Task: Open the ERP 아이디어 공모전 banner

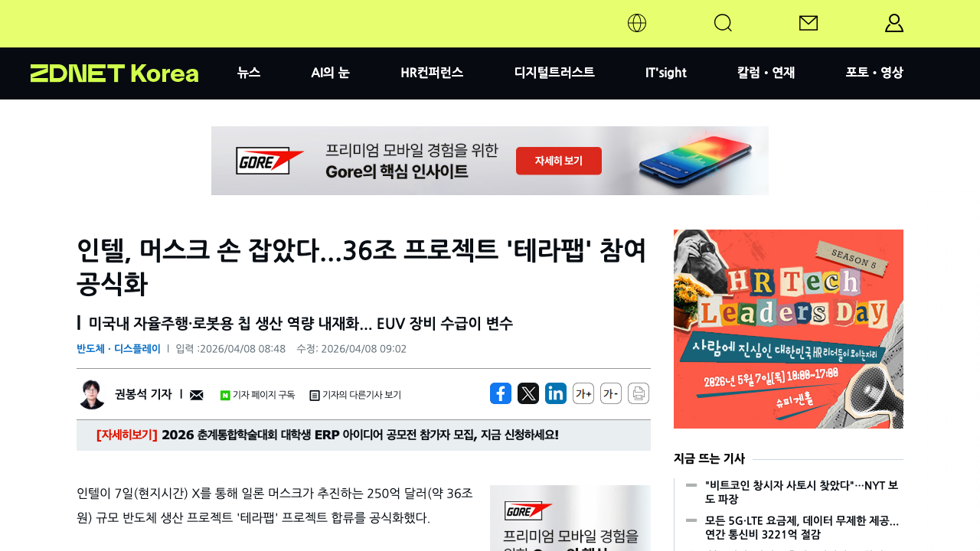Action: click(x=364, y=435)
